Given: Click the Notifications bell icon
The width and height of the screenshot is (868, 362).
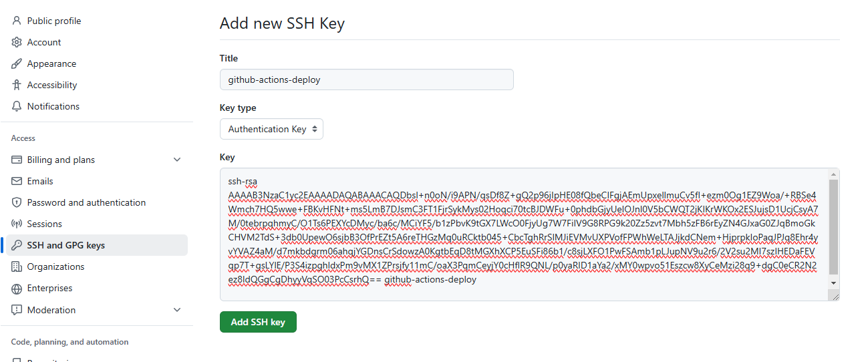Looking at the screenshot, I should 17,106.
